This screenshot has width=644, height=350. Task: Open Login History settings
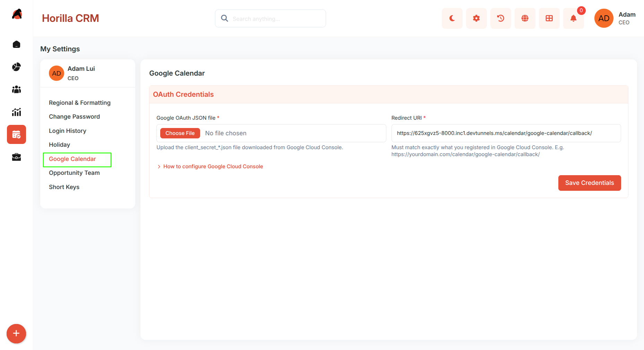click(68, 131)
